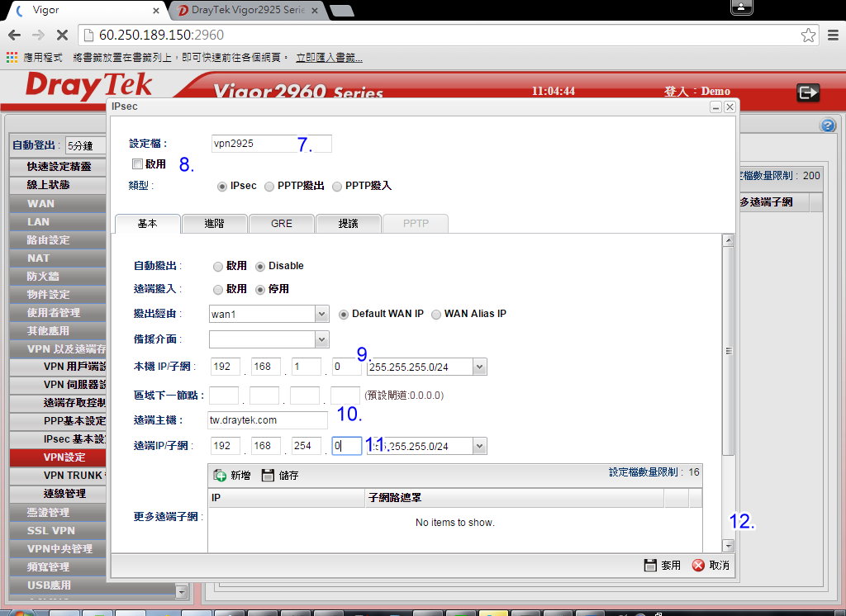Open the Chrome hamburger menu
The image size is (846, 616).
pyautogui.click(x=833, y=36)
